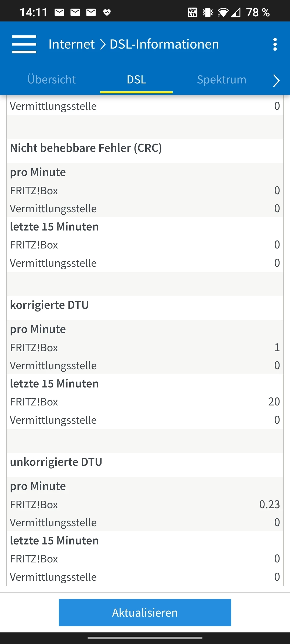Screen dimensions: 290x644
Task: Tap the health heart notification icon
Action: 107,12
